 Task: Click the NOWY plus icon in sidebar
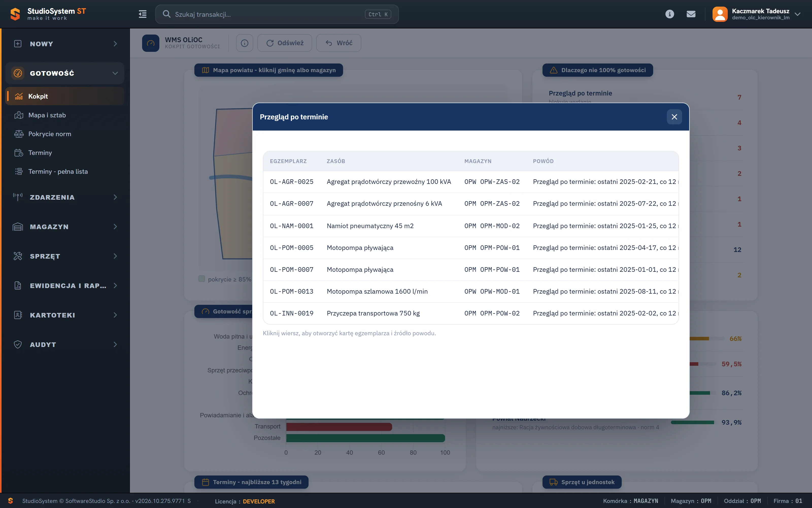(x=18, y=44)
